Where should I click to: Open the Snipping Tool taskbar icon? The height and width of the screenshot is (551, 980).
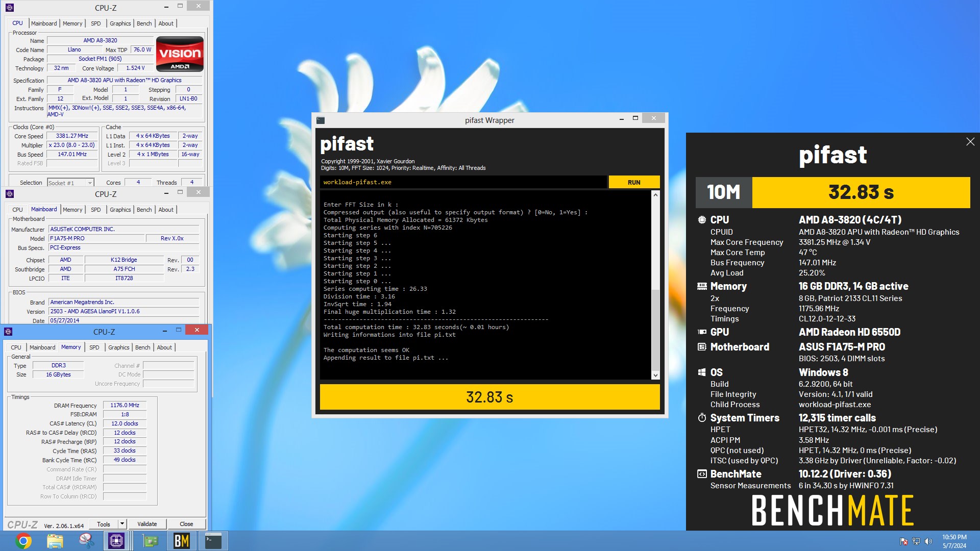click(x=86, y=541)
